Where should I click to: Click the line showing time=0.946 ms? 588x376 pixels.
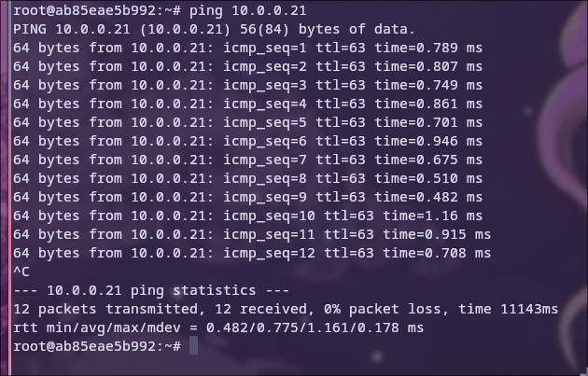248,141
